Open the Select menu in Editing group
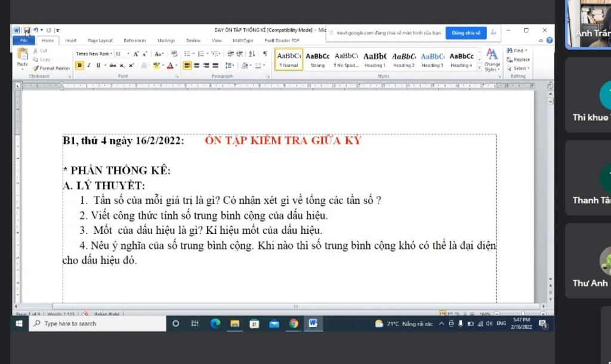The height and width of the screenshot is (364, 611). pos(519,68)
